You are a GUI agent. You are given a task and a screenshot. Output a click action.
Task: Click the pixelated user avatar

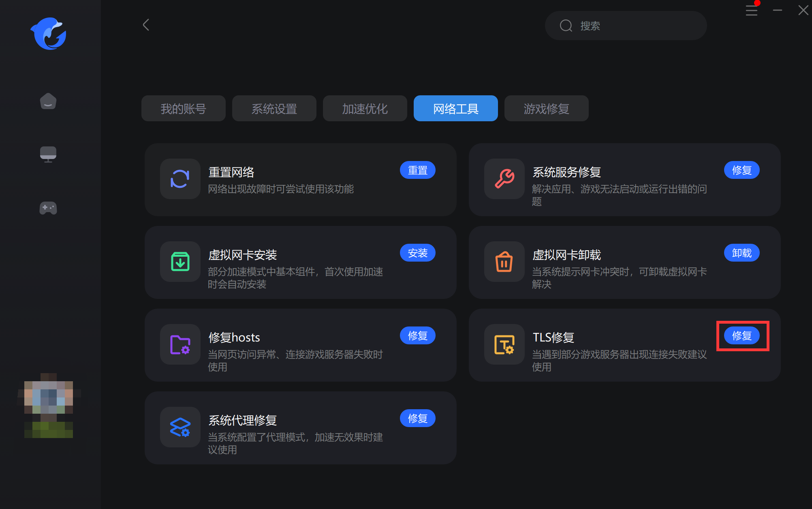(49, 406)
